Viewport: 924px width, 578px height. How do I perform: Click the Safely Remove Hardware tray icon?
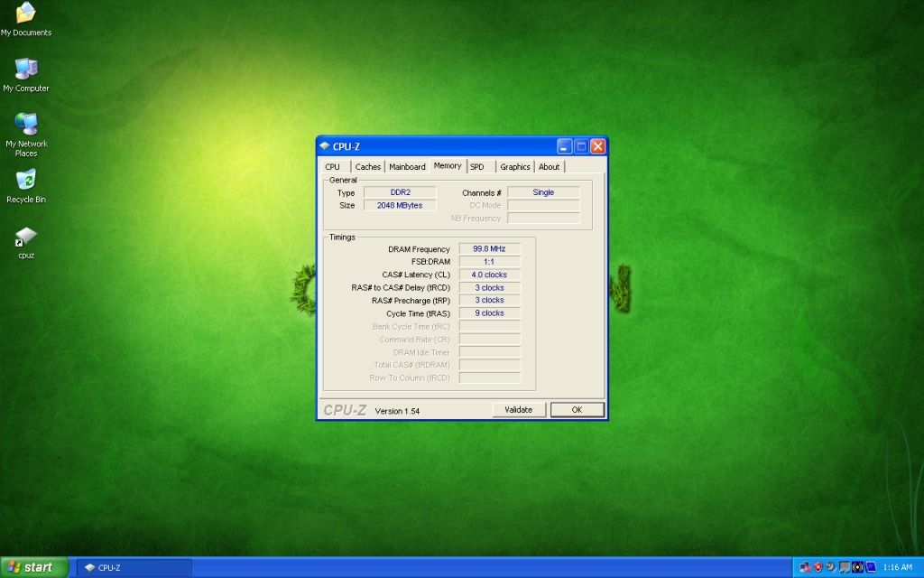coord(831,567)
